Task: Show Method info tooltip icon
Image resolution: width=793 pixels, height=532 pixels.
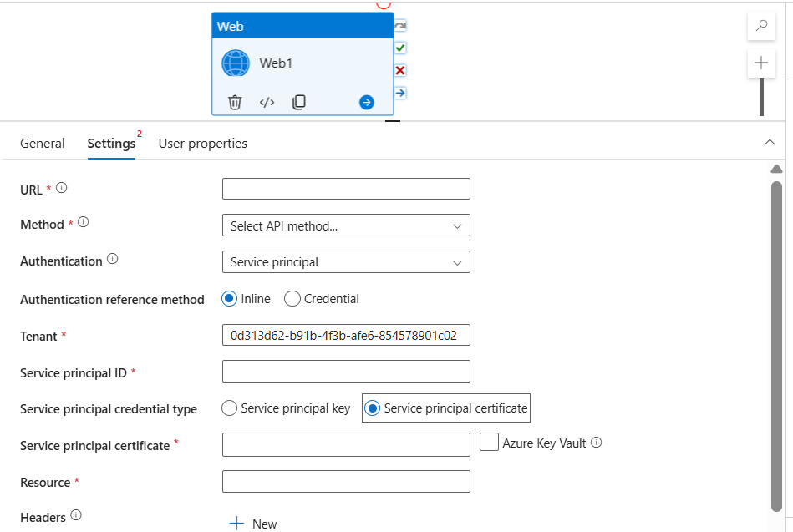Action: click(x=84, y=222)
